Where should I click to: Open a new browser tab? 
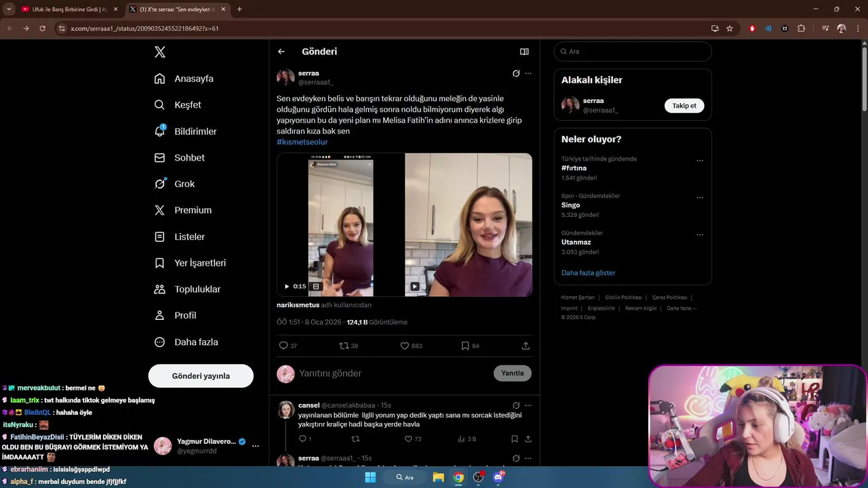(x=239, y=9)
